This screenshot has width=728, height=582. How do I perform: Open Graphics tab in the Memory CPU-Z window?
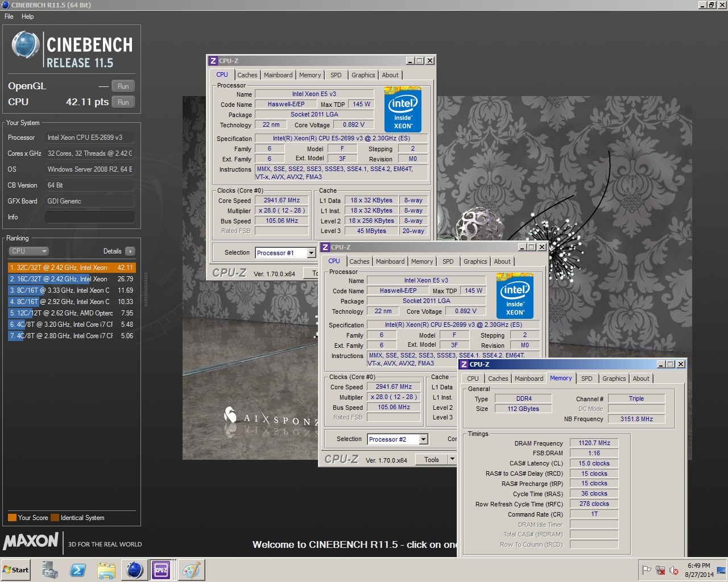coord(614,379)
